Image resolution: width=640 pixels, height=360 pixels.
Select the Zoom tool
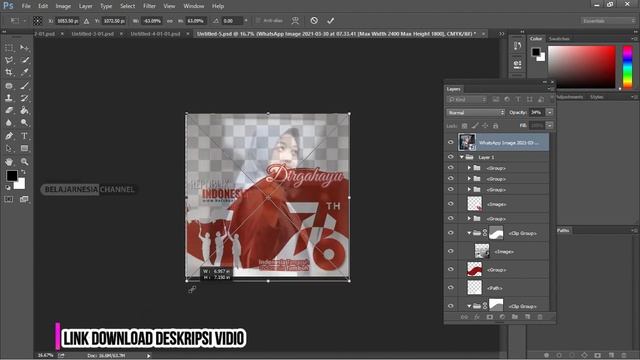coord(24,162)
